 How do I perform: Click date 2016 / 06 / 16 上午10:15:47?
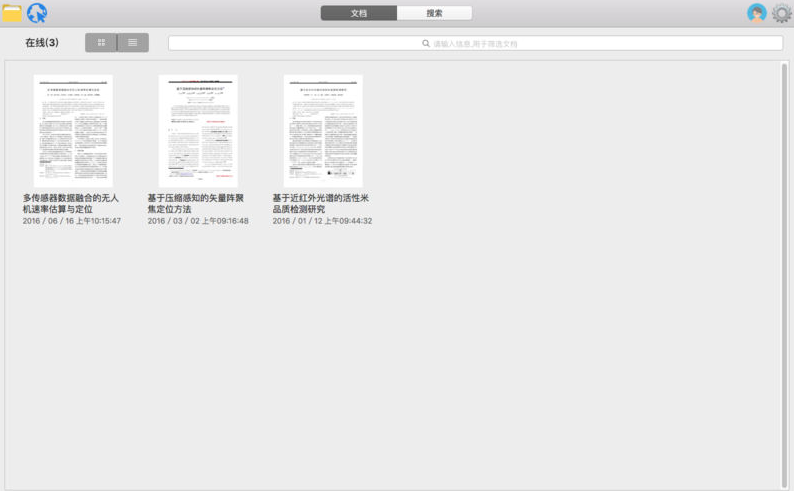71,221
